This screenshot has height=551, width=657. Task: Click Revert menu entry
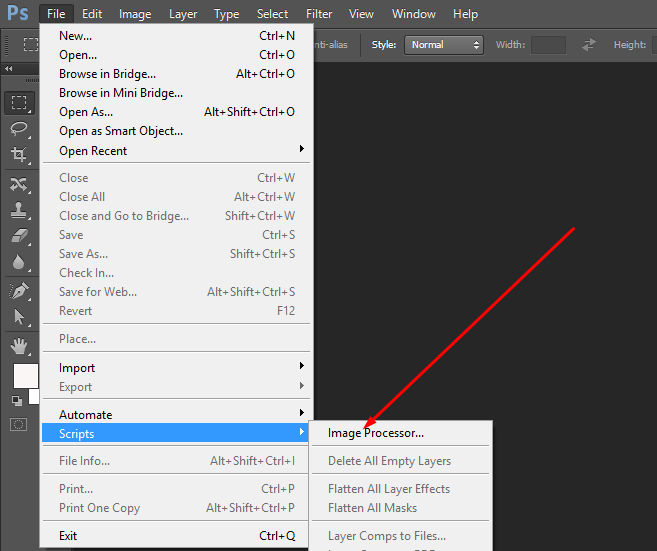(176, 311)
